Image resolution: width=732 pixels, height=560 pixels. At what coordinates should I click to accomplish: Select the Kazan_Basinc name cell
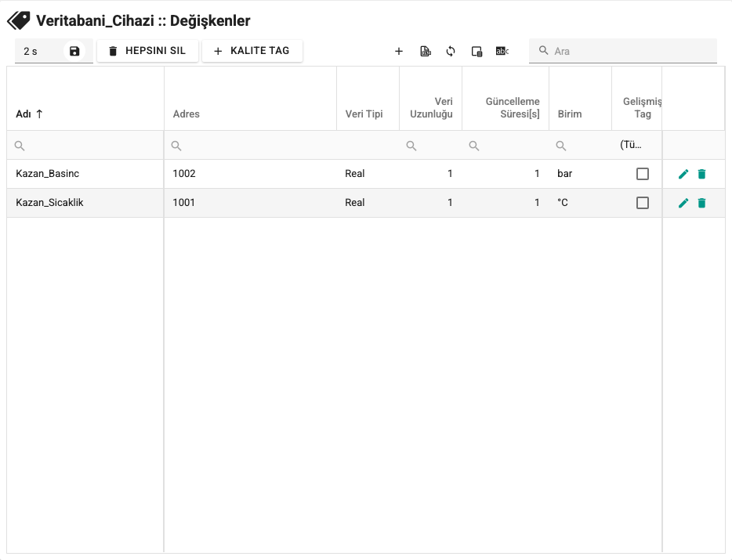pyautogui.click(x=85, y=174)
